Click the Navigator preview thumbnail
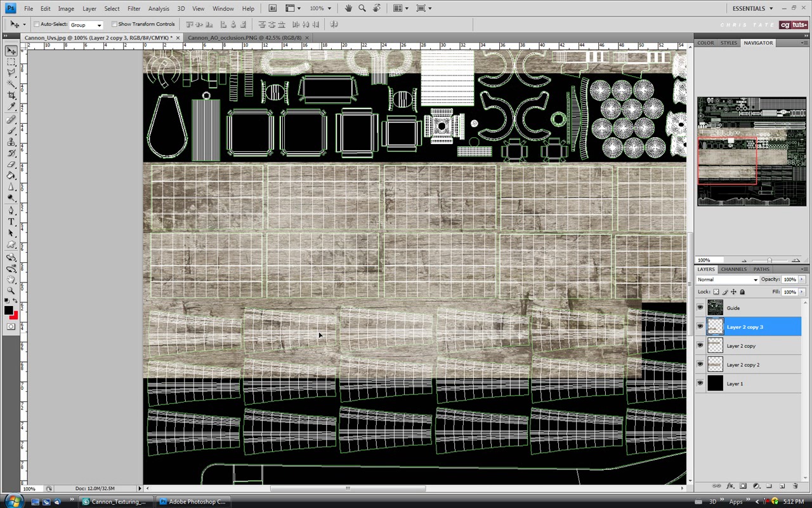The width and height of the screenshot is (812, 508). point(752,151)
